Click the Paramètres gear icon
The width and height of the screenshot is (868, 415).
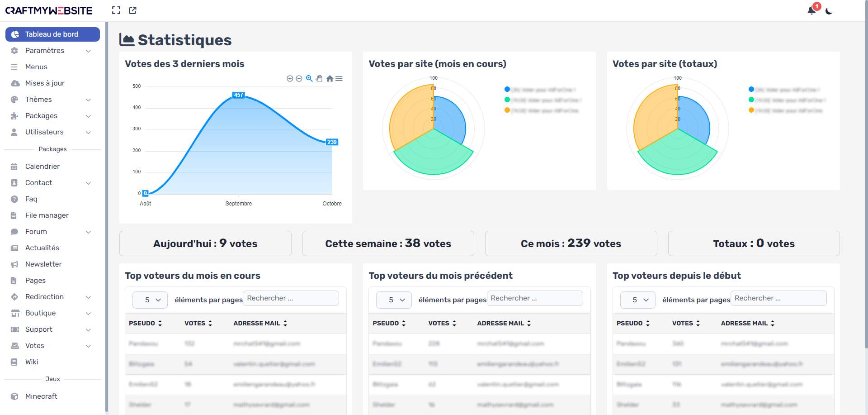(14, 51)
